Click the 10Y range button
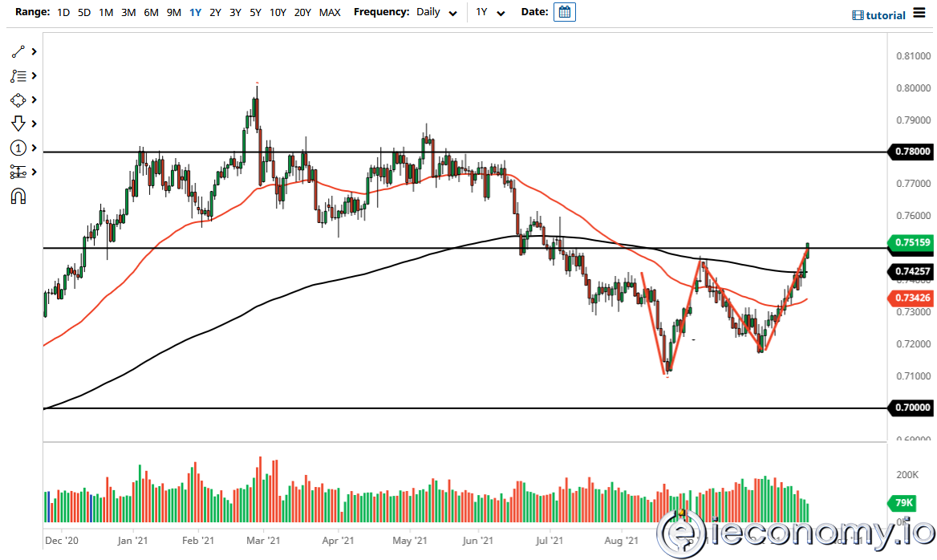 pos(278,12)
